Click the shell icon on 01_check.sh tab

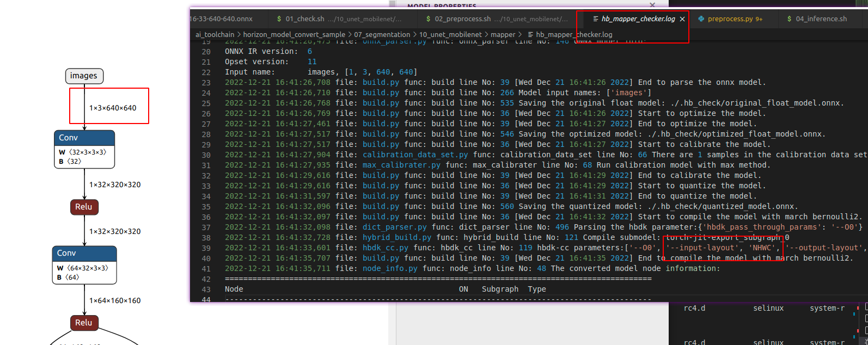[279, 19]
